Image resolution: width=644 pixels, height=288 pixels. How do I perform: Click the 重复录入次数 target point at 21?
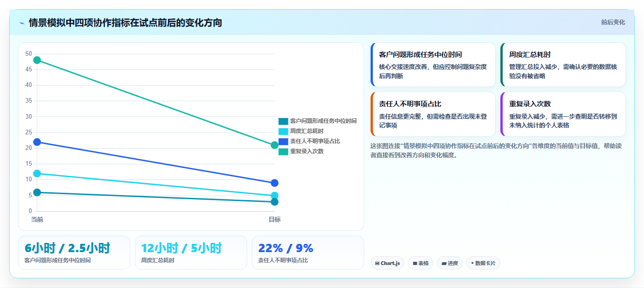275,145
